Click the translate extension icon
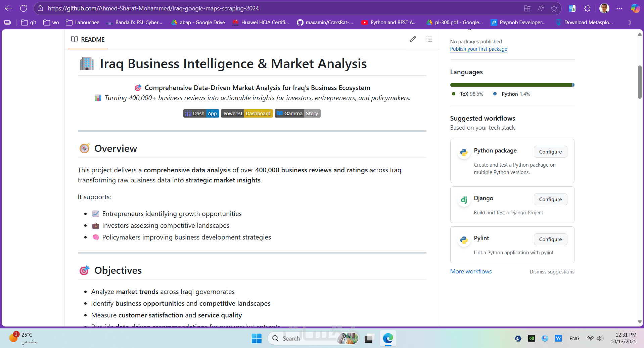 [572, 8]
